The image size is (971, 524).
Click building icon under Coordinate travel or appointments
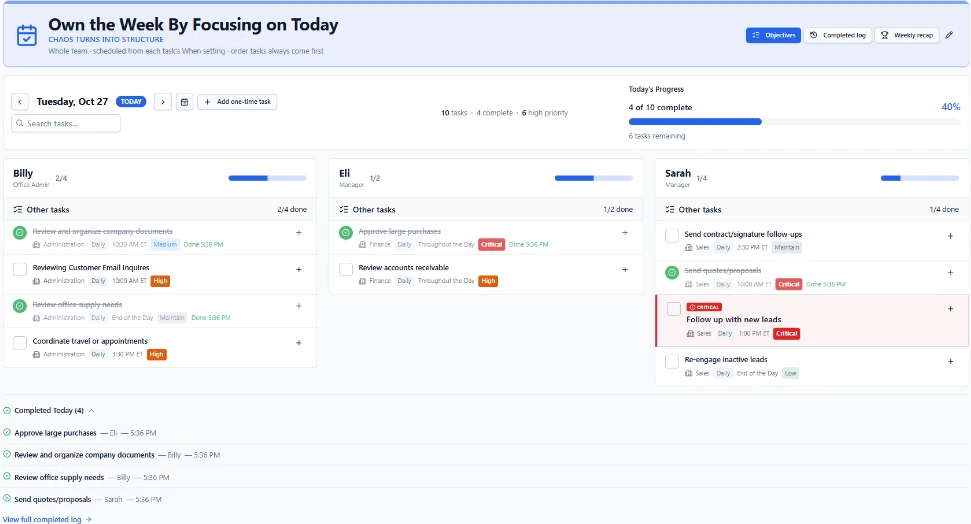click(36, 354)
